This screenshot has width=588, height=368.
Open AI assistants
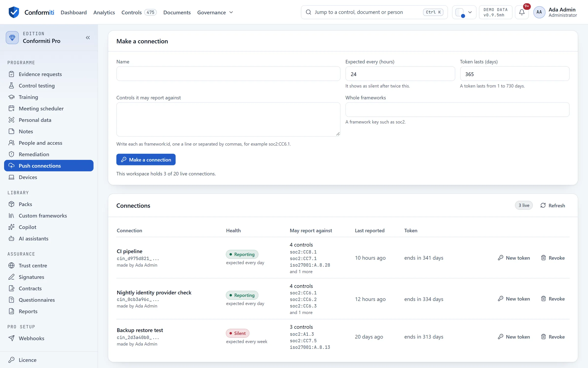point(49,238)
